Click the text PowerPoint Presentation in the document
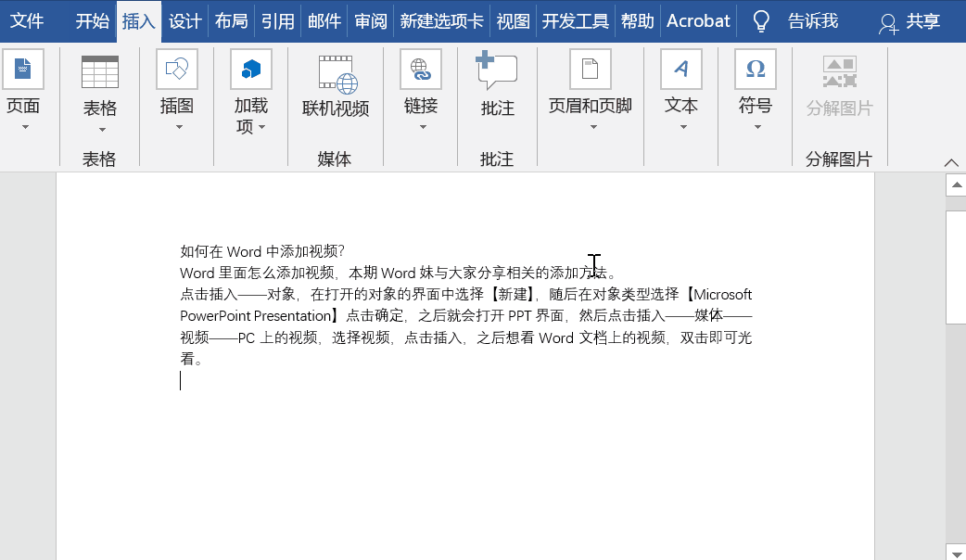 coord(256,316)
